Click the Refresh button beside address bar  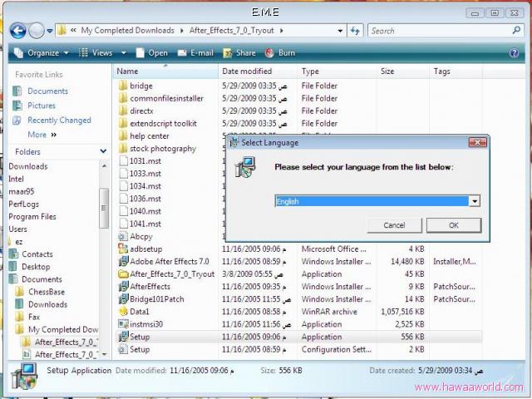[355, 31]
